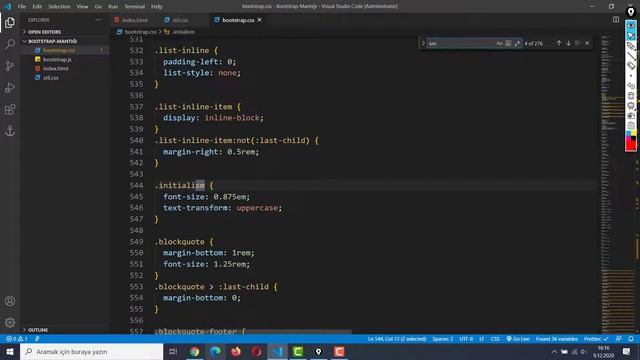Expand the replace field chevron

(x=423, y=43)
